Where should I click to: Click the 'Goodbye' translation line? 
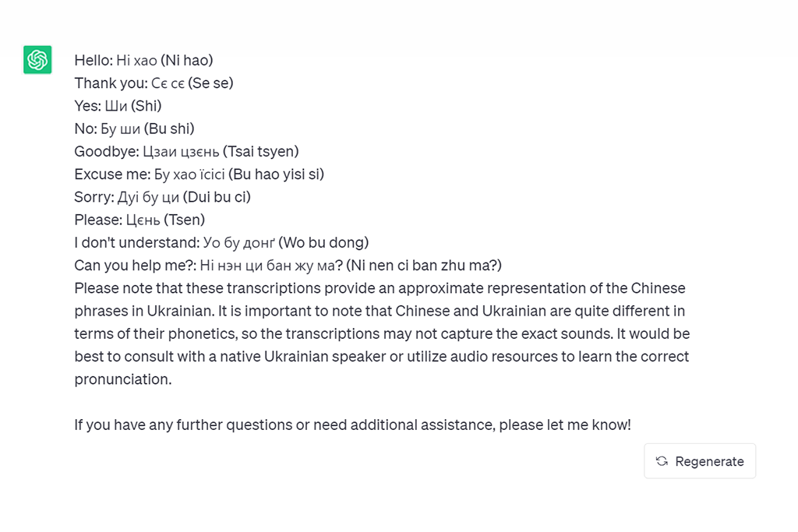186,151
